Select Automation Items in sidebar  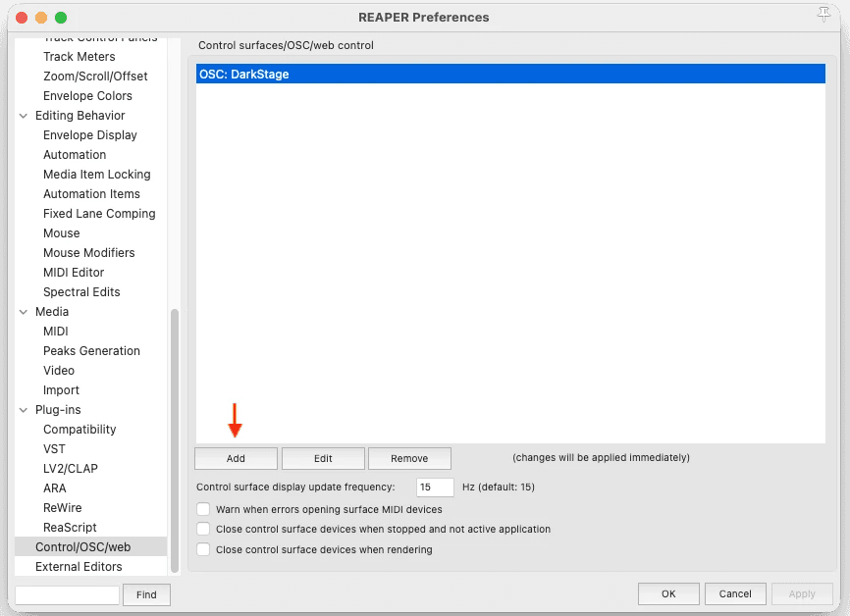coord(91,194)
